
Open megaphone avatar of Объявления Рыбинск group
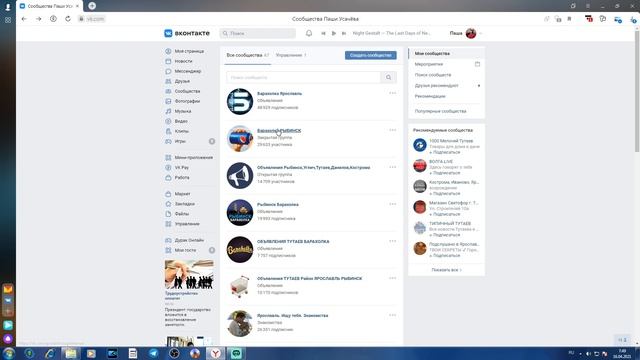point(240,176)
